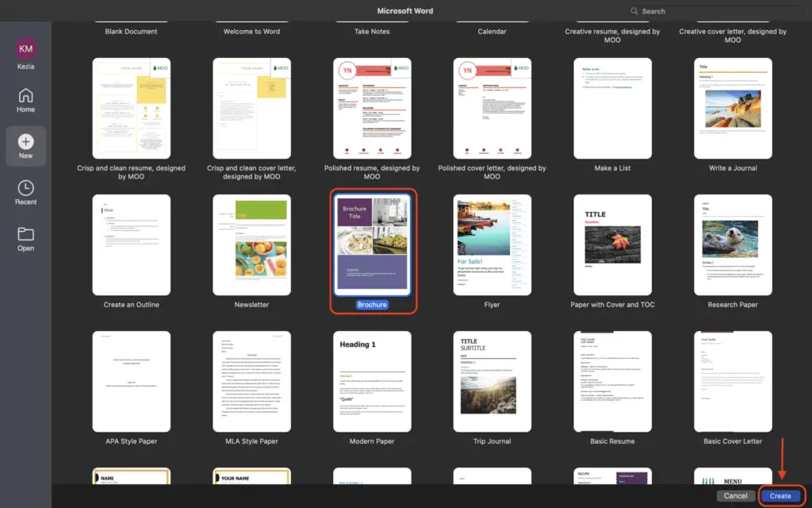This screenshot has height=508, width=812.
Task: Click the "Welcome to Word" label
Action: [x=251, y=32]
